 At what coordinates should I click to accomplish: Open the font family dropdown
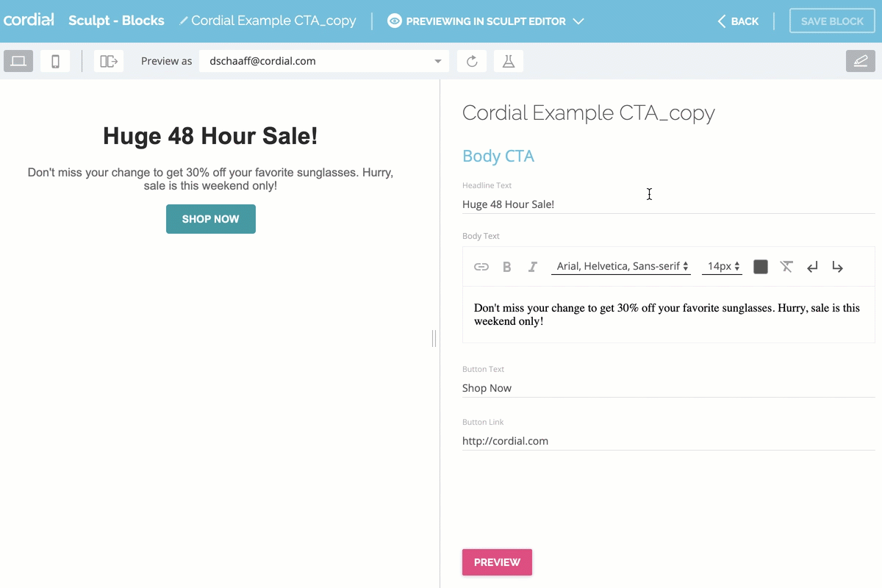[x=621, y=266]
